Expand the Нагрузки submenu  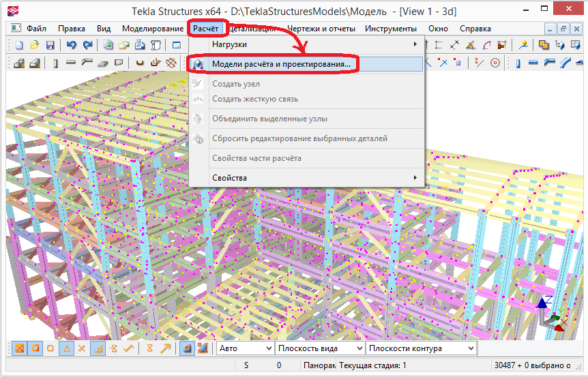coord(307,44)
